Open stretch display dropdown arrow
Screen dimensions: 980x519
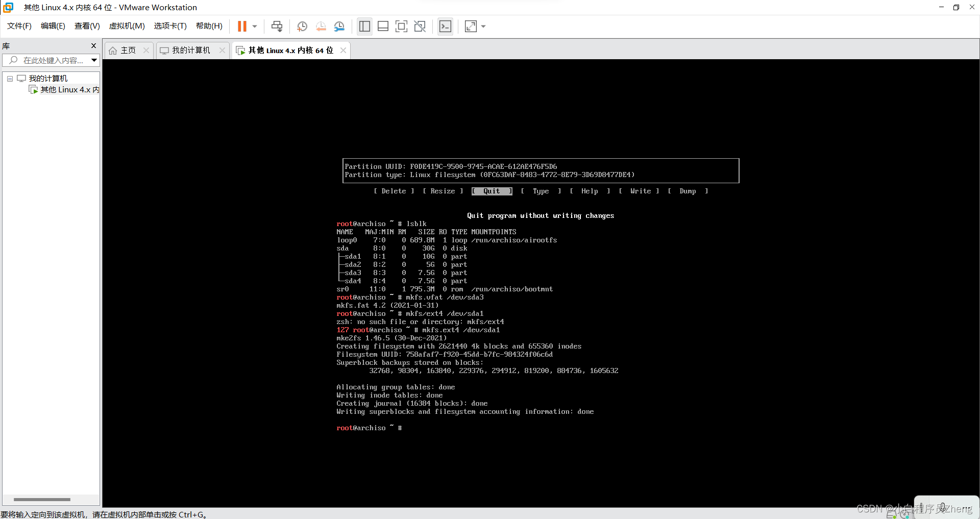point(483,26)
